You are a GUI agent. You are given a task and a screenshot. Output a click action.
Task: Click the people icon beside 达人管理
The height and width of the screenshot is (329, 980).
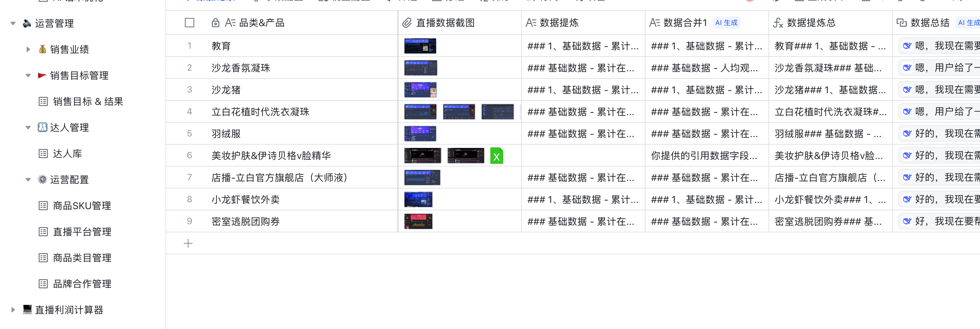click(43, 127)
